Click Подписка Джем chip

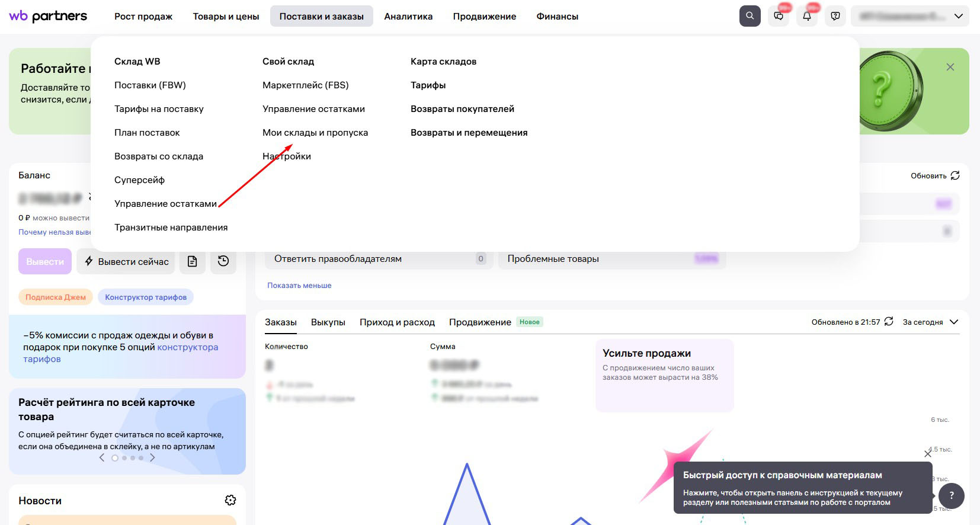click(x=56, y=297)
